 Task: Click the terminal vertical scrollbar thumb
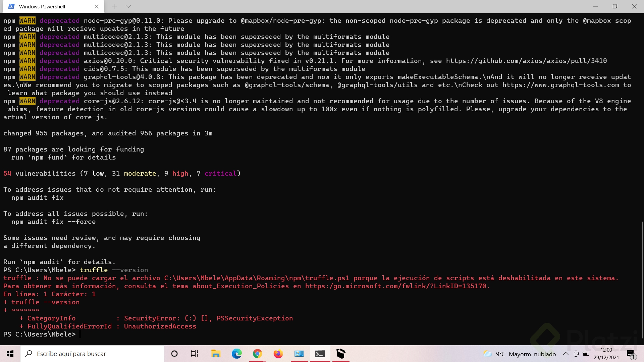point(642,282)
